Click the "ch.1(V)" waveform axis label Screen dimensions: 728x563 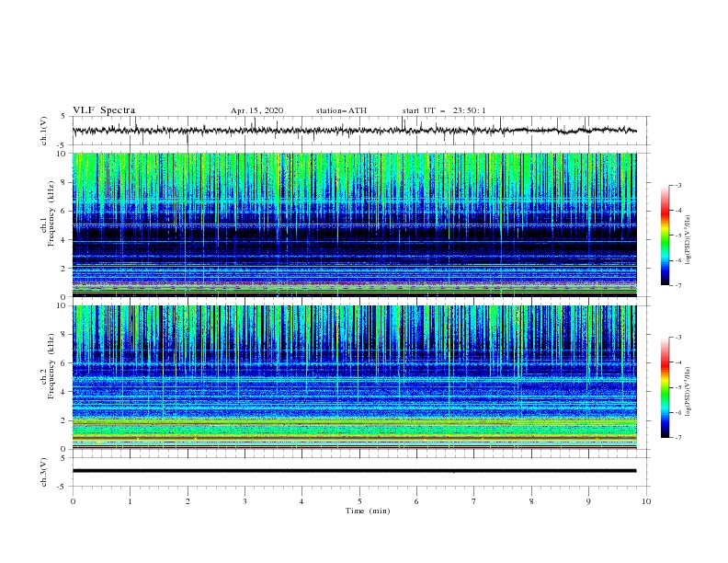[44, 131]
